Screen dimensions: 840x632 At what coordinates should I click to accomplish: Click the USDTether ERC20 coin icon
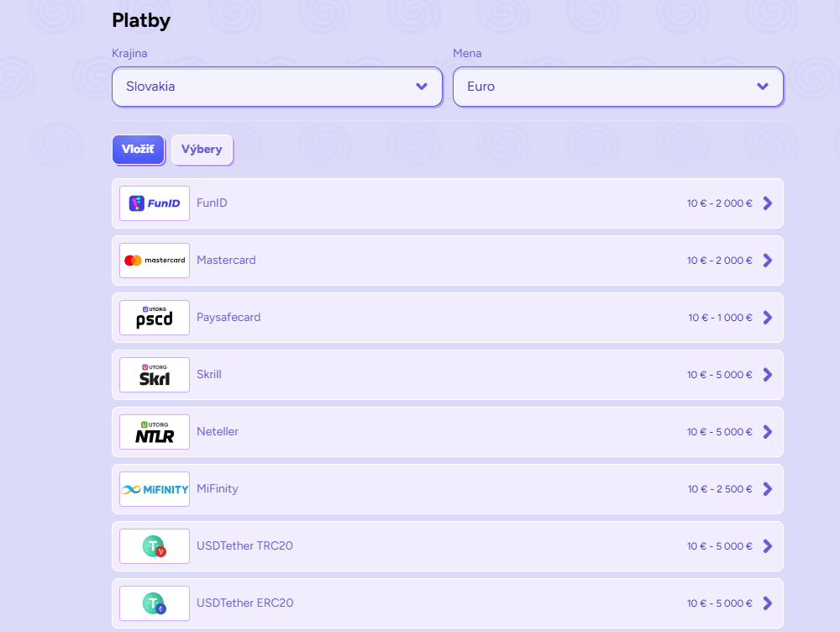point(155,603)
